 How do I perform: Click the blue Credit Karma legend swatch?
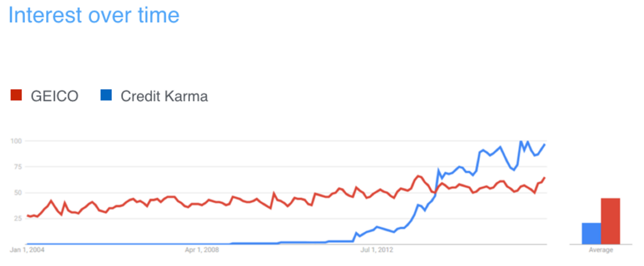coord(106,95)
